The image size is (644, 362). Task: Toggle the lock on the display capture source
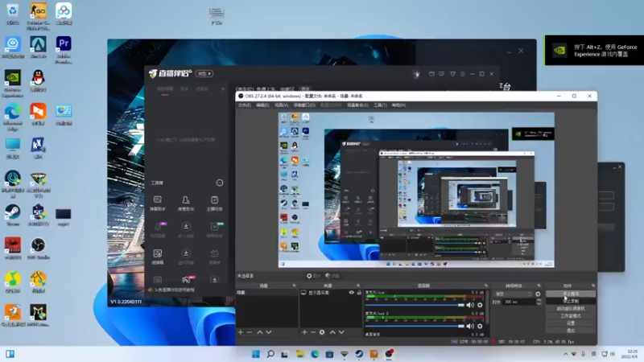point(359,293)
